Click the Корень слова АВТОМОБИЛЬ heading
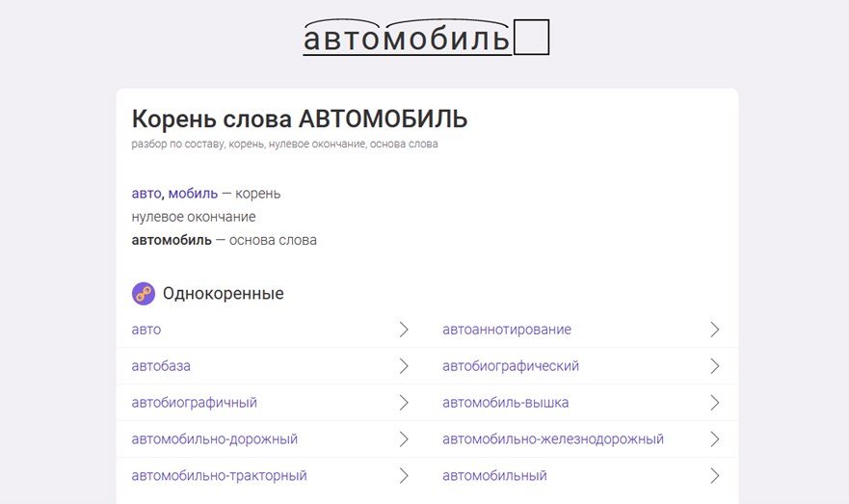This screenshot has height=504, width=849. [x=300, y=119]
